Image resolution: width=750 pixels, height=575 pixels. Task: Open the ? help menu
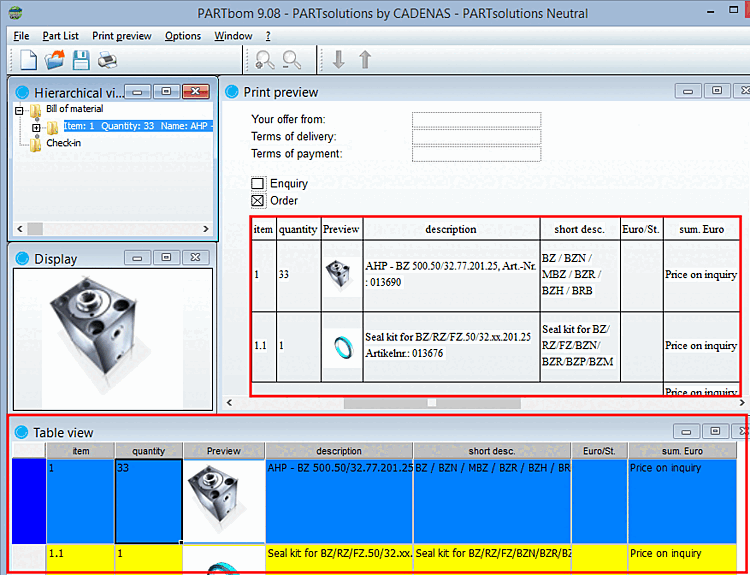[268, 36]
